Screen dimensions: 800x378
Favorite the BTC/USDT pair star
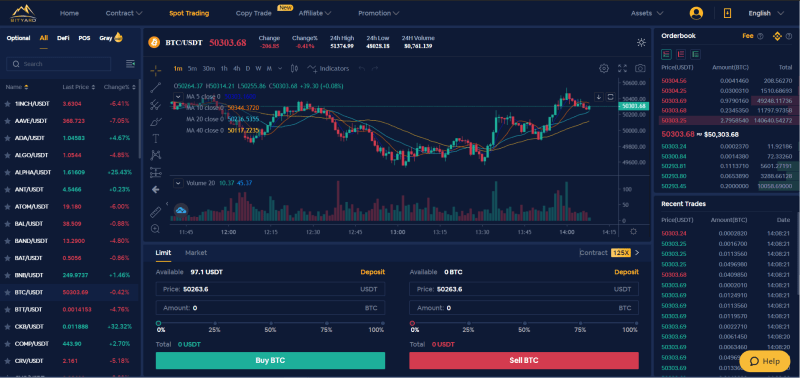pyautogui.click(x=7, y=292)
